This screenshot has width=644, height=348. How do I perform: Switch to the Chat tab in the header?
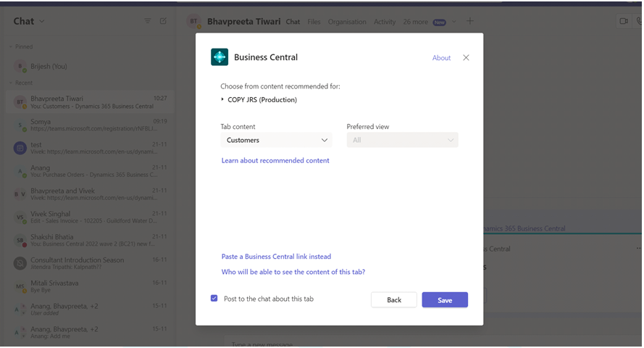[293, 22]
